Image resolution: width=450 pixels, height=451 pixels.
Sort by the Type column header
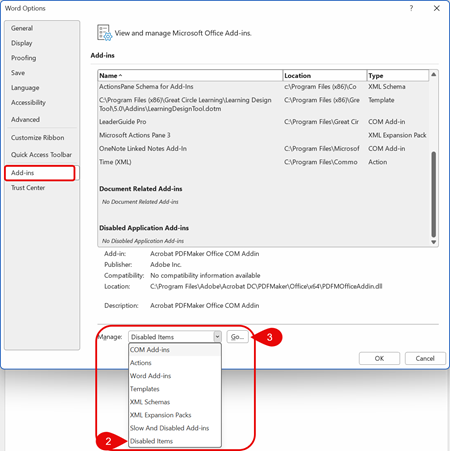click(x=398, y=76)
